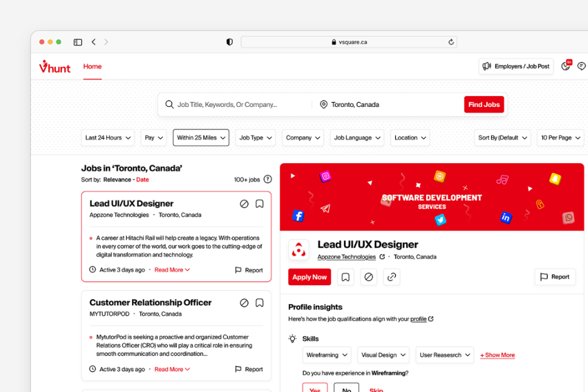Image resolution: width=588 pixels, height=392 pixels.
Task: Click the save bookmark icon beside Apply Now
Action: 345,277
